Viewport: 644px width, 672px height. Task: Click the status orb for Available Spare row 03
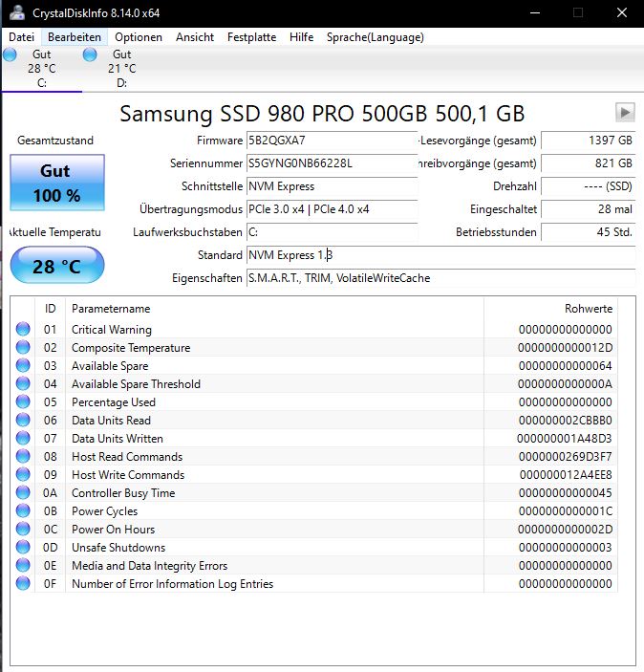23,365
